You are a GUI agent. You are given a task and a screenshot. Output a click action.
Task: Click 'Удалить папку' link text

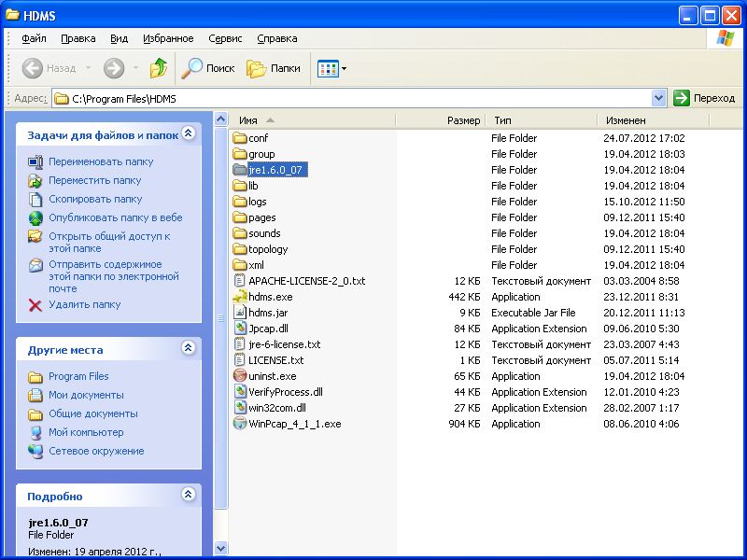pyautogui.click(x=85, y=305)
